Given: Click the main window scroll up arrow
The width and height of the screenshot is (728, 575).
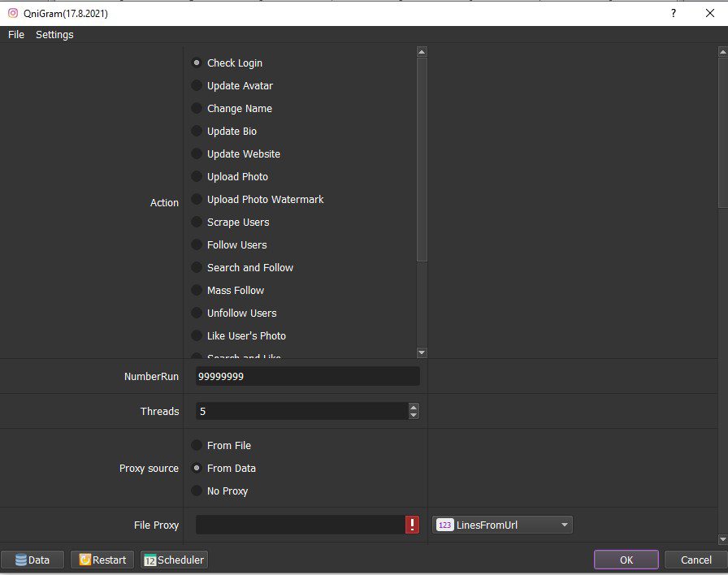Looking at the screenshot, I should 723,52.
